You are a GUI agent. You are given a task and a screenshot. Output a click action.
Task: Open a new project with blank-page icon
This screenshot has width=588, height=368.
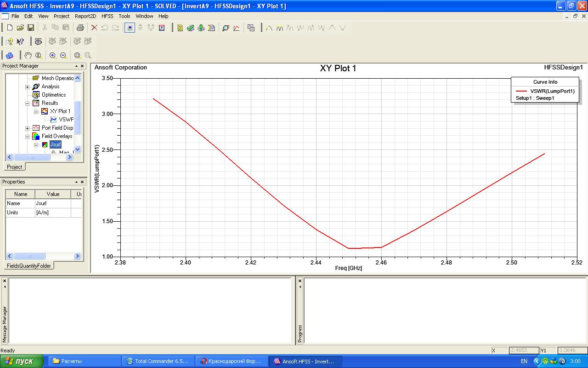click(10, 28)
